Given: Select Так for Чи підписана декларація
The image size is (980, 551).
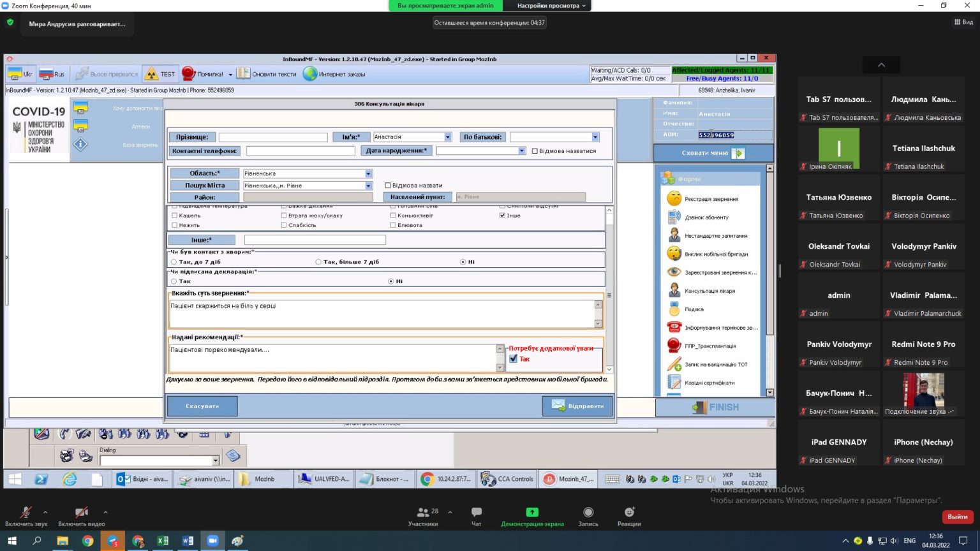Looking at the screenshot, I should click(174, 281).
